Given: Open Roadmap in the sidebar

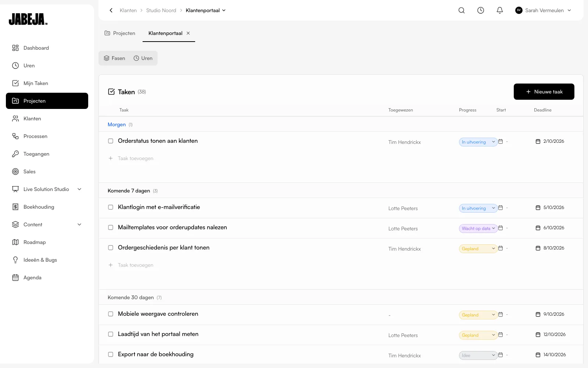Looking at the screenshot, I should point(47,242).
